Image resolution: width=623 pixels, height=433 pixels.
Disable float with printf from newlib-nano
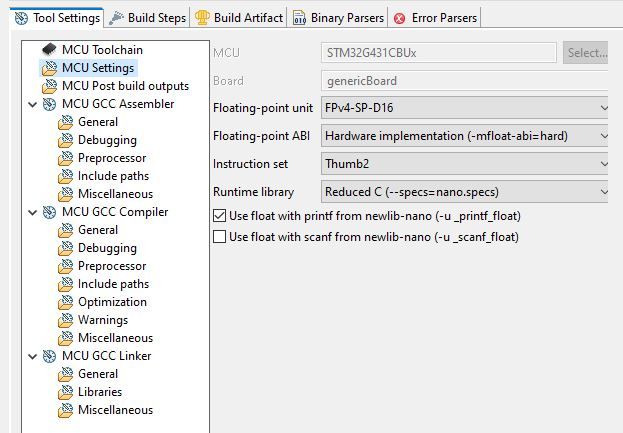219,216
